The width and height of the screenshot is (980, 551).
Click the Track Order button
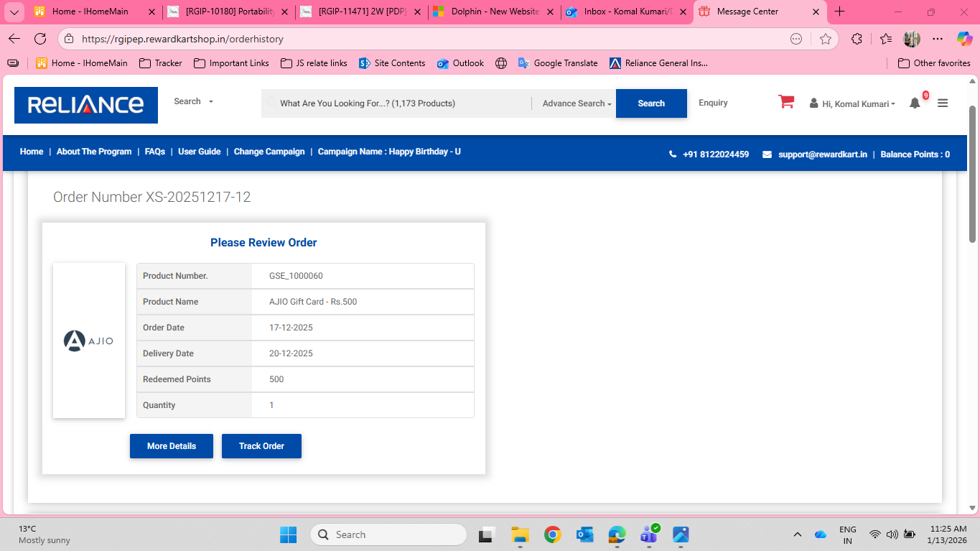[261, 446]
